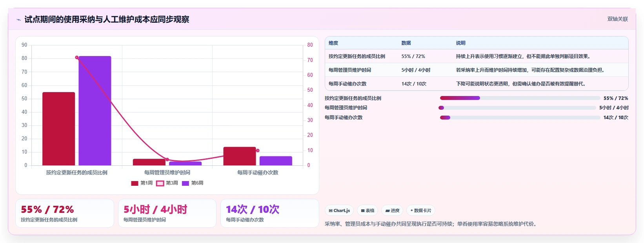
Task: Open the 55% / 72% KPI card
Action: tap(65, 213)
